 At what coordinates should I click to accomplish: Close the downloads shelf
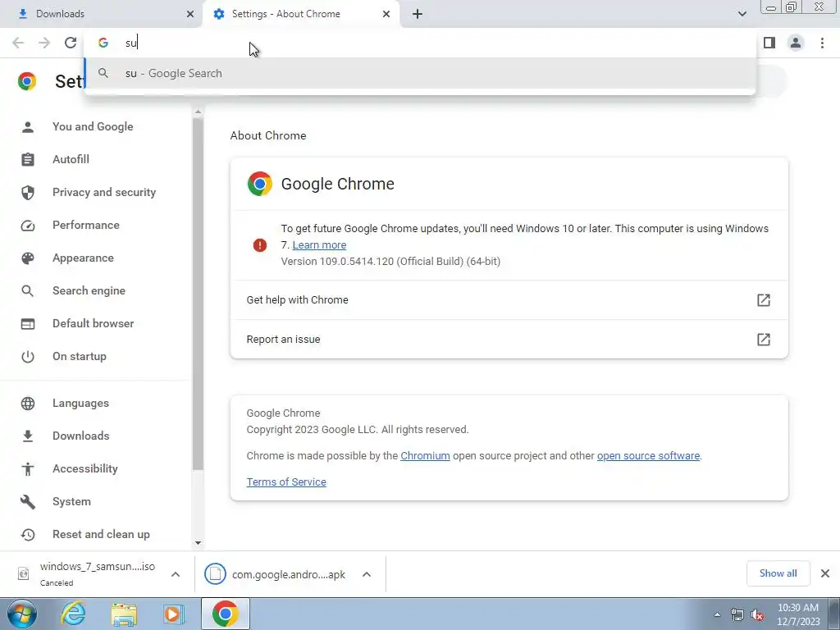pos(825,573)
